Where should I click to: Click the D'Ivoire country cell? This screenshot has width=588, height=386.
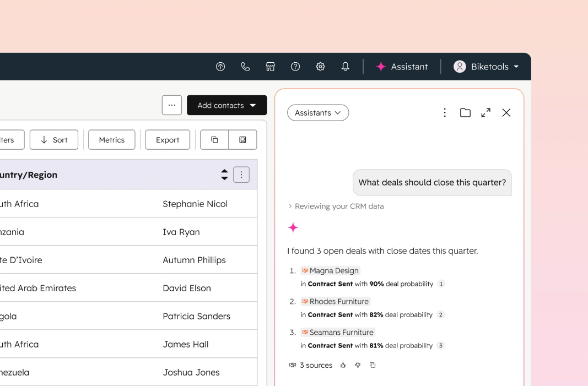pyautogui.click(x=21, y=260)
